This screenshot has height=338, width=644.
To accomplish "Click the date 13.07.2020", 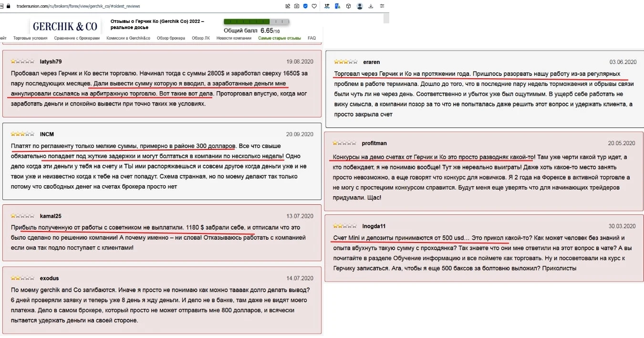I will point(300,216).
